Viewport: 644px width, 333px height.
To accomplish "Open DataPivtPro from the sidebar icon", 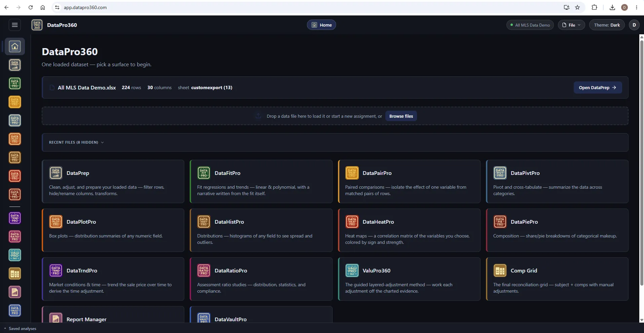I will (x=15, y=120).
